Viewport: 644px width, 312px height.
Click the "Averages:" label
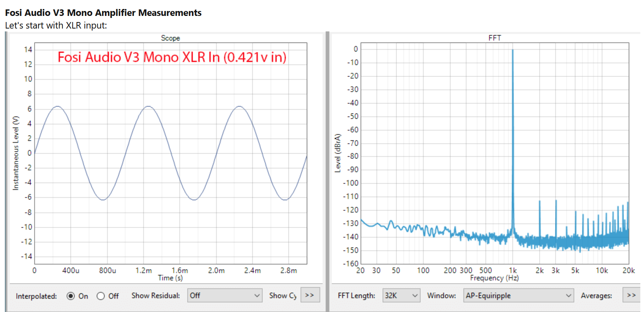[596, 296]
